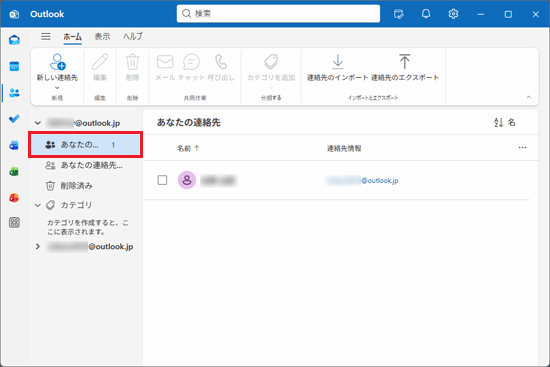
Task: Open the Mail module in the sidebar
Action: 14,40
